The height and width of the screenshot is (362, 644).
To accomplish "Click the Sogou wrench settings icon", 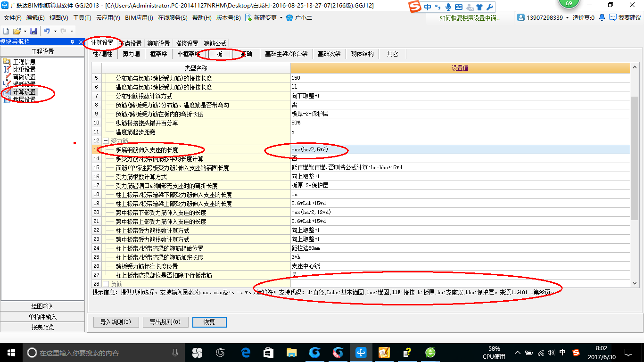I will point(490,7).
